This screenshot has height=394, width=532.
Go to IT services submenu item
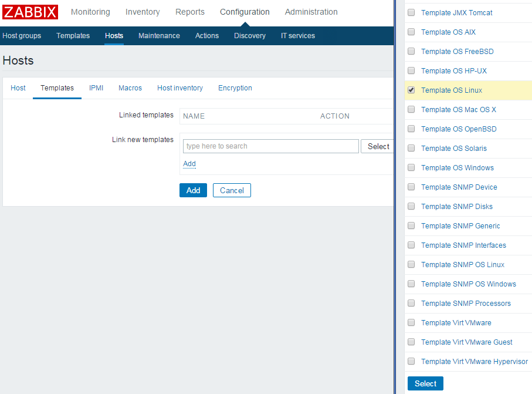click(298, 36)
